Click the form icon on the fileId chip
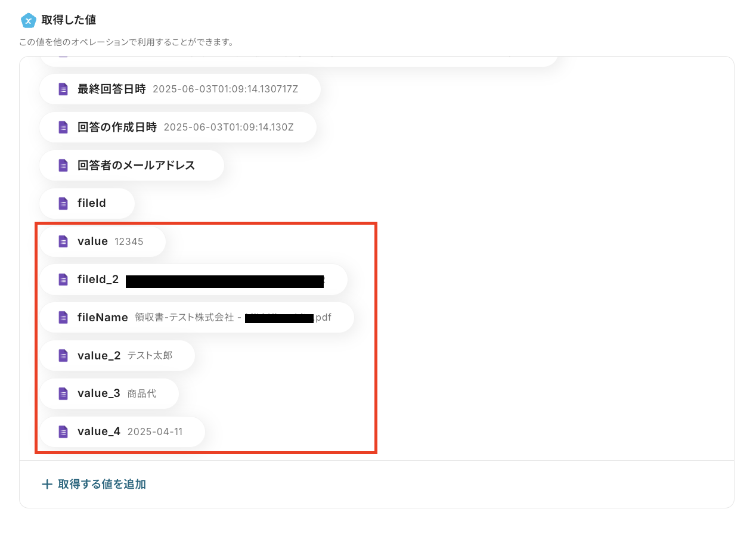Viewport: 756px width, 540px height. 63,204
